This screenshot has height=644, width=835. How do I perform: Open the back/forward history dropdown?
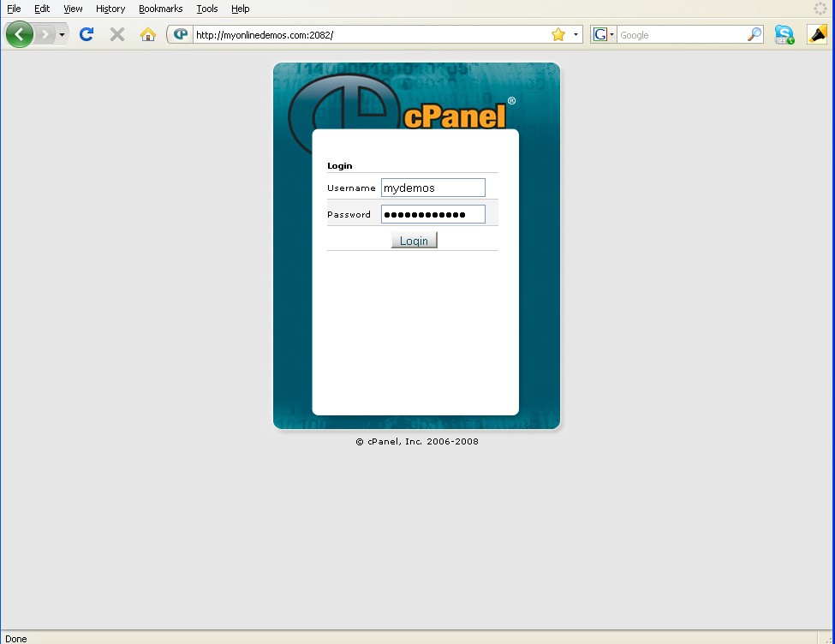tap(62, 35)
